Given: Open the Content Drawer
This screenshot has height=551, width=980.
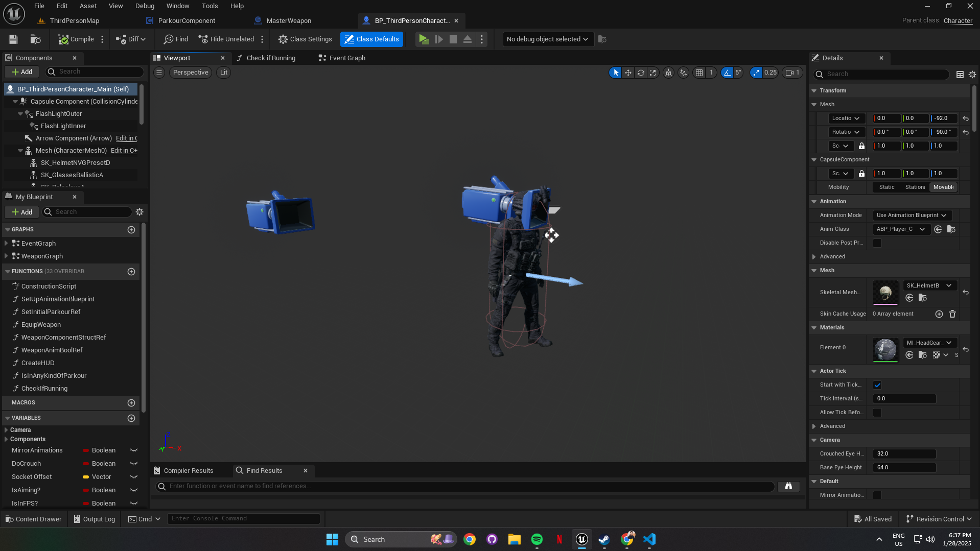Looking at the screenshot, I should click(x=34, y=519).
